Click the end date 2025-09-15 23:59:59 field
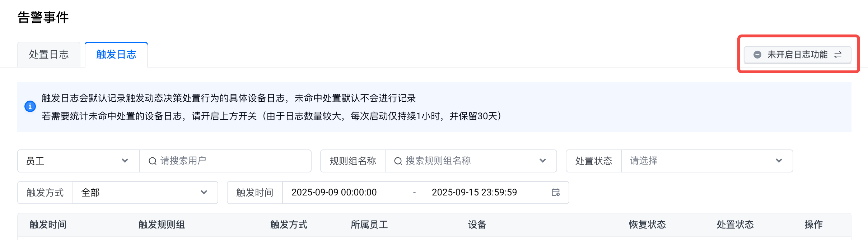 point(474,193)
